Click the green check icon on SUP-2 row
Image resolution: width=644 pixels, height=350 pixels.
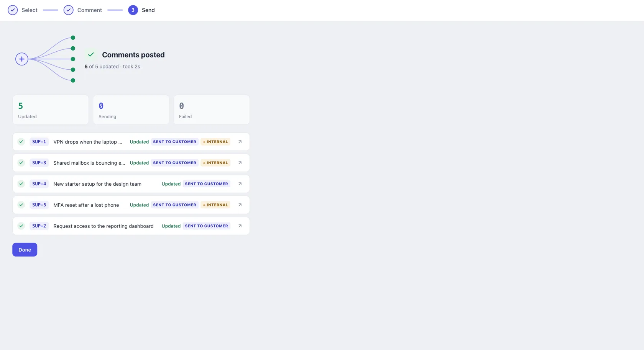click(x=21, y=226)
